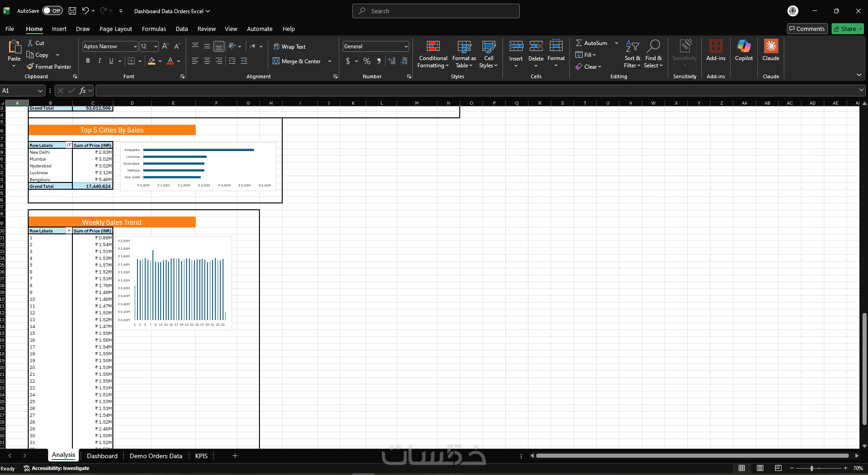The width and height of the screenshot is (868, 475).
Task: Switch to Page Break Preview view
Action: pyautogui.click(x=778, y=468)
